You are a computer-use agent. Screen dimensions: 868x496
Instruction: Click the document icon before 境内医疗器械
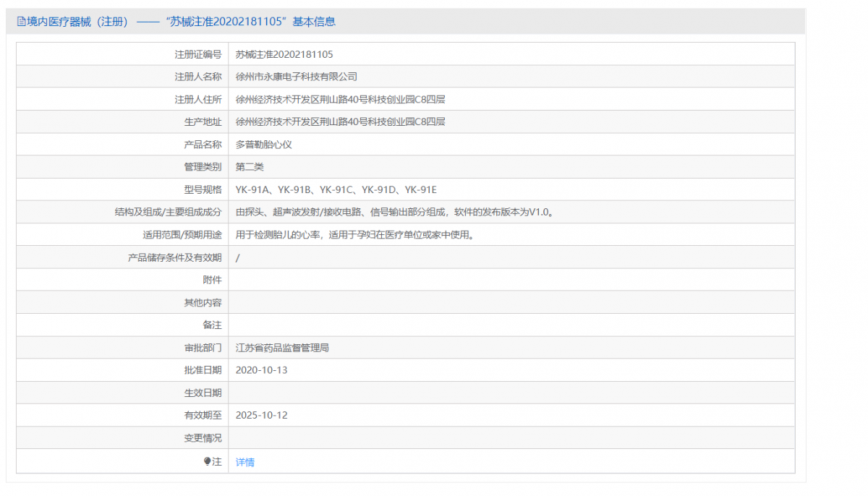pyautogui.click(x=21, y=22)
